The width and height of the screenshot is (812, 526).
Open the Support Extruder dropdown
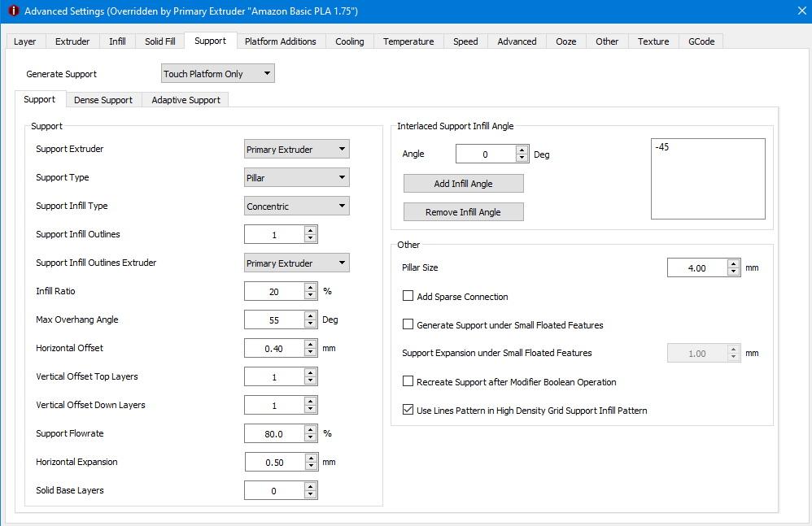[x=297, y=149]
